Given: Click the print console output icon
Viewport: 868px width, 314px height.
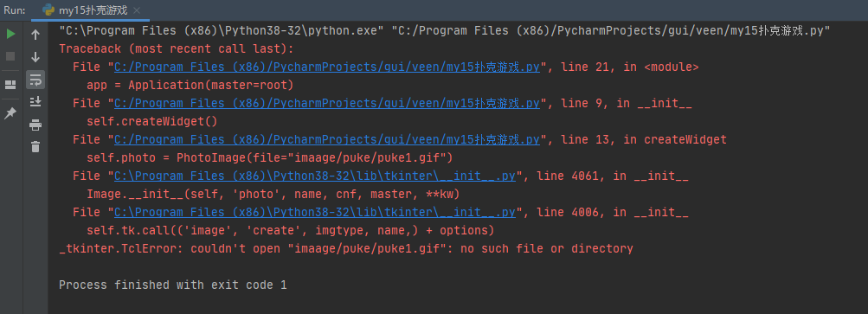Looking at the screenshot, I should [x=35, y=125].
